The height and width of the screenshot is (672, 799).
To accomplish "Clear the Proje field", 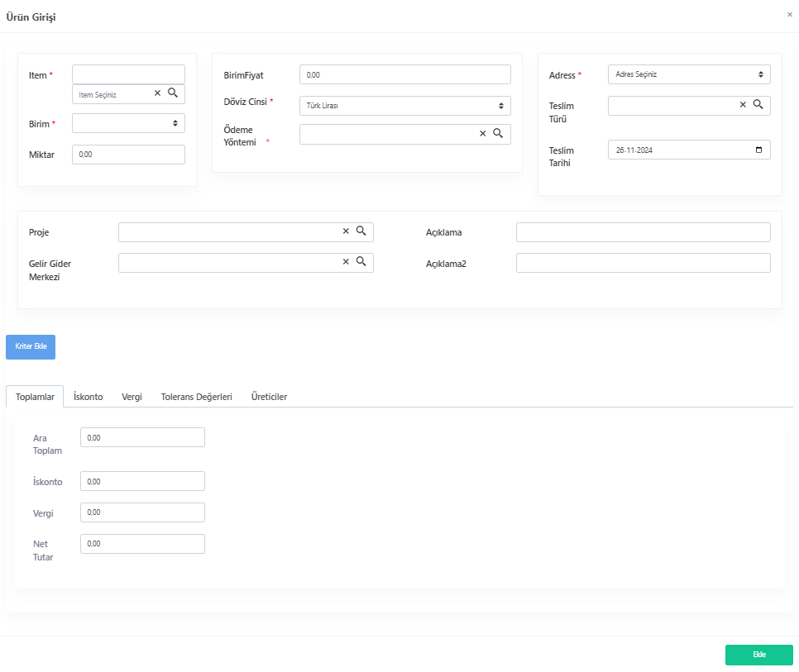I will (x=346, y=231).
